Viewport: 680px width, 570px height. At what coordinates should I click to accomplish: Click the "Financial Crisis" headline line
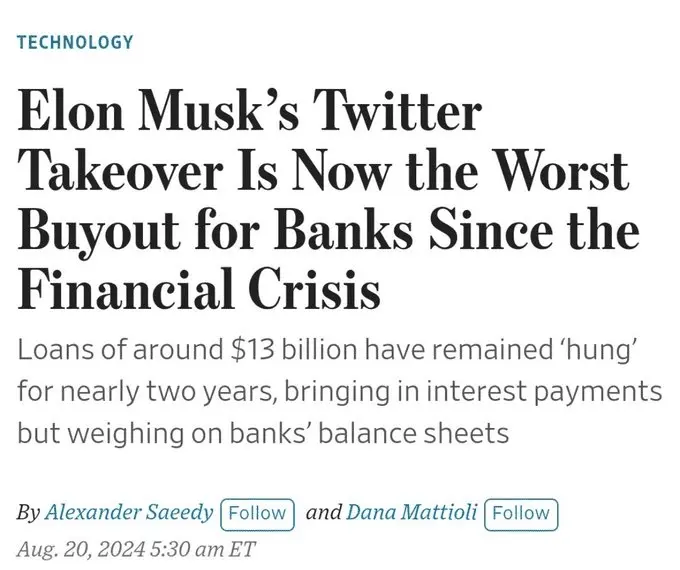(200, 290)
